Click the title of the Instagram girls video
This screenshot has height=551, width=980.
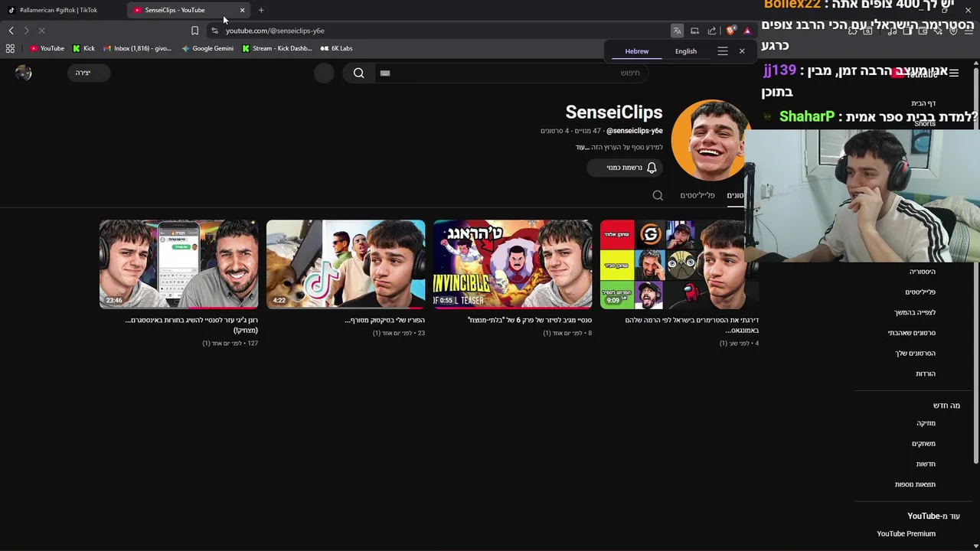point(191,325)
